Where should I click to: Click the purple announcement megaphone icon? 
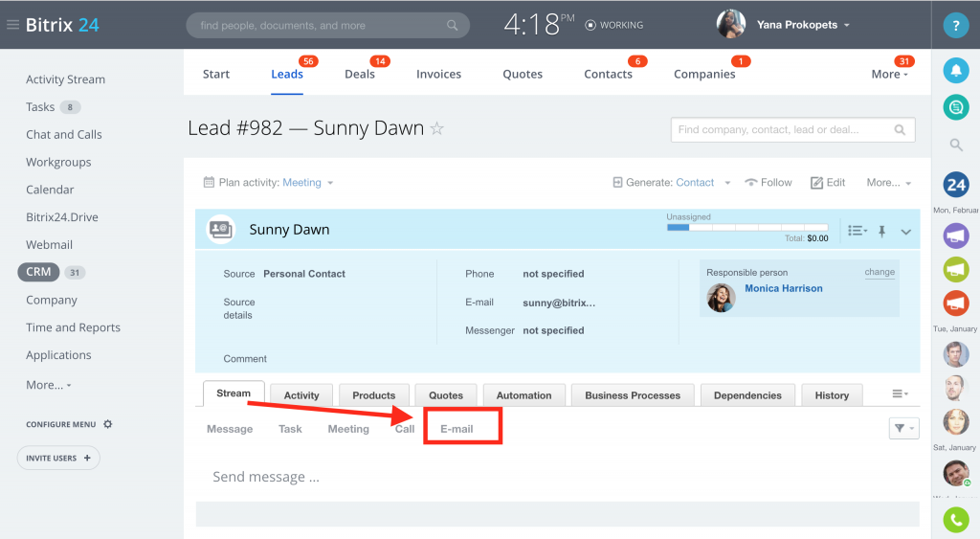956,236
